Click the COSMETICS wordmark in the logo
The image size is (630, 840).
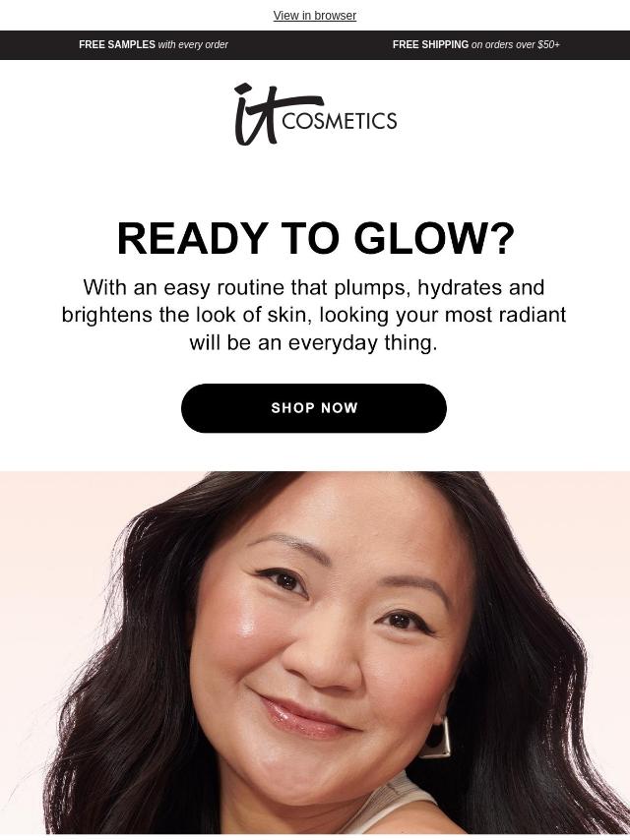pyautogui.click(x=340, y=121)
